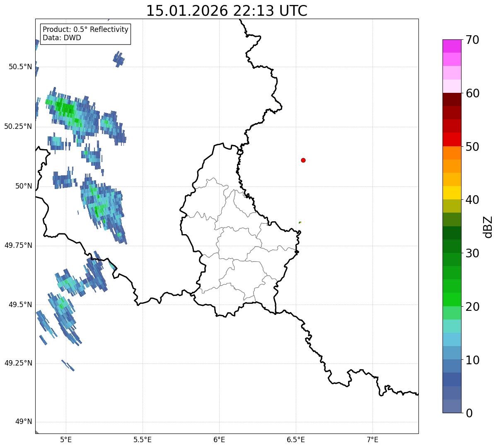
Task: Click the orange colorbar segment below 50
Action: tap(452, 153)
